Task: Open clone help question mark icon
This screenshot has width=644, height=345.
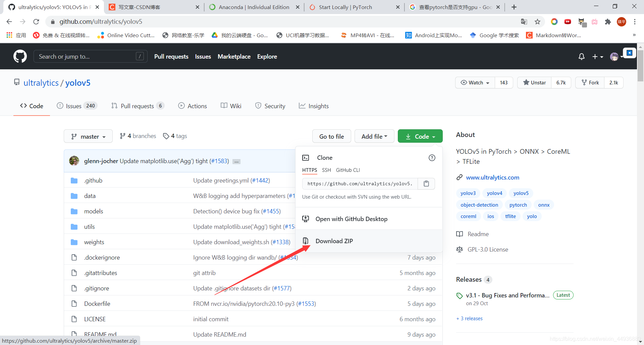Action: 432,158
